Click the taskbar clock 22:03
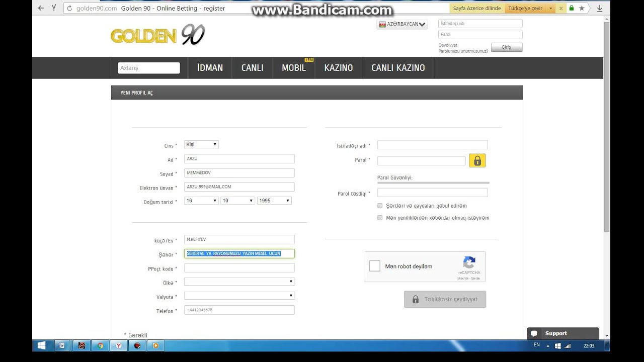 point(589,346)
